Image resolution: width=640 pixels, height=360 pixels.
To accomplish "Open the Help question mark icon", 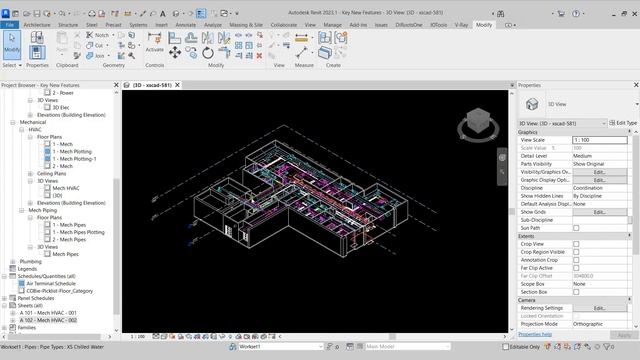I will click(x=576, y=13).
